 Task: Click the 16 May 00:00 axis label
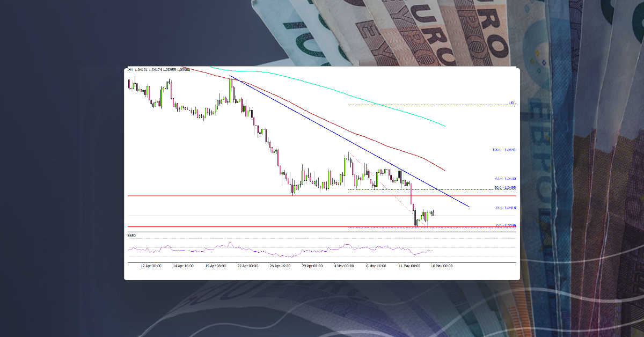(x=441, y=265)
